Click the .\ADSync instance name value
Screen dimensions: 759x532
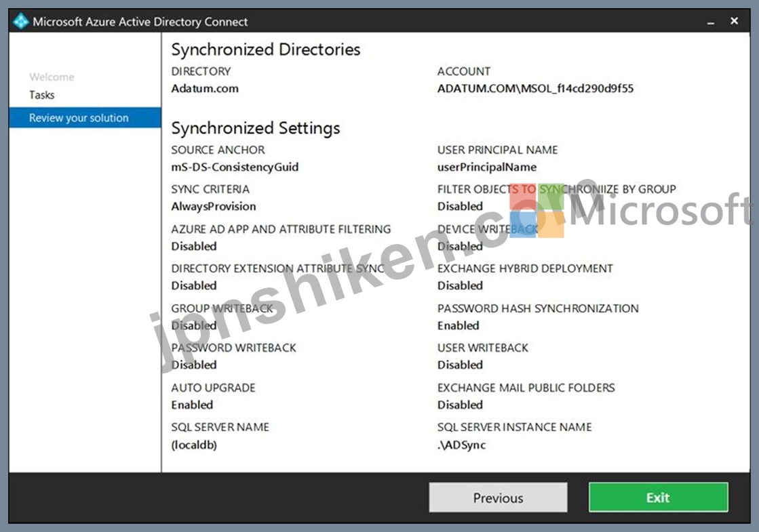tap(461, 445)
